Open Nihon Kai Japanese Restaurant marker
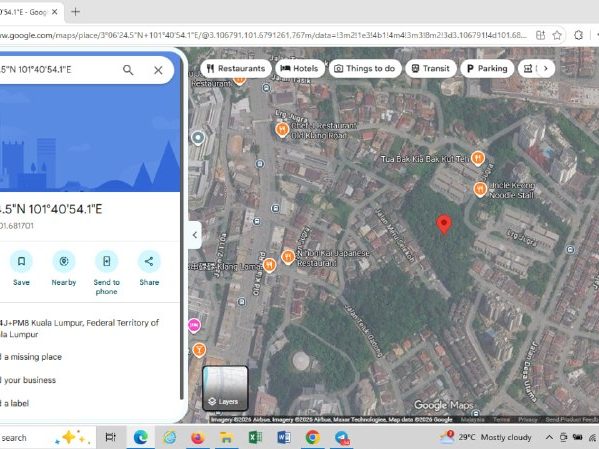This screenshot has width=599, height=449. 288,257
